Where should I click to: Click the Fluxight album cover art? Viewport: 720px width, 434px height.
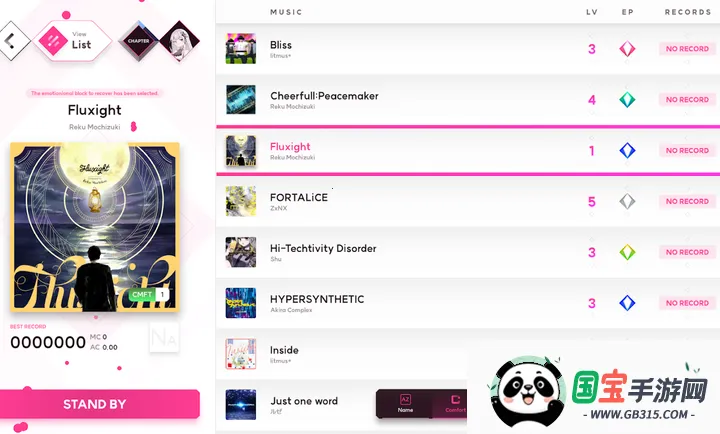95,227
